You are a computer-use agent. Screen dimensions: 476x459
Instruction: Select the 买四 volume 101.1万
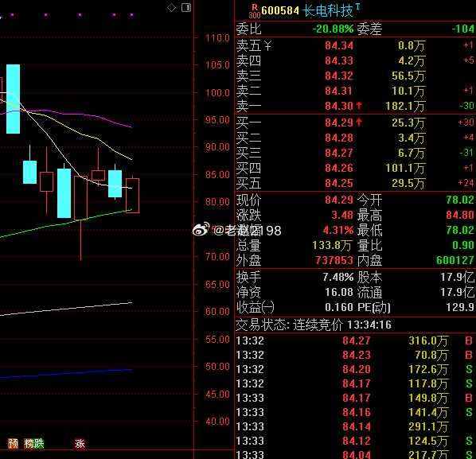[x=405, y=168]
